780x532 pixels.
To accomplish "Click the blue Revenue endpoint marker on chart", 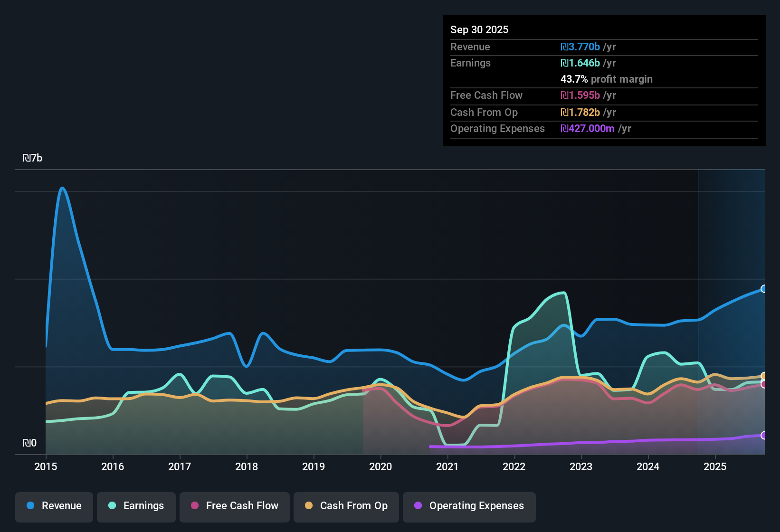I will click(x=764, y=289).
